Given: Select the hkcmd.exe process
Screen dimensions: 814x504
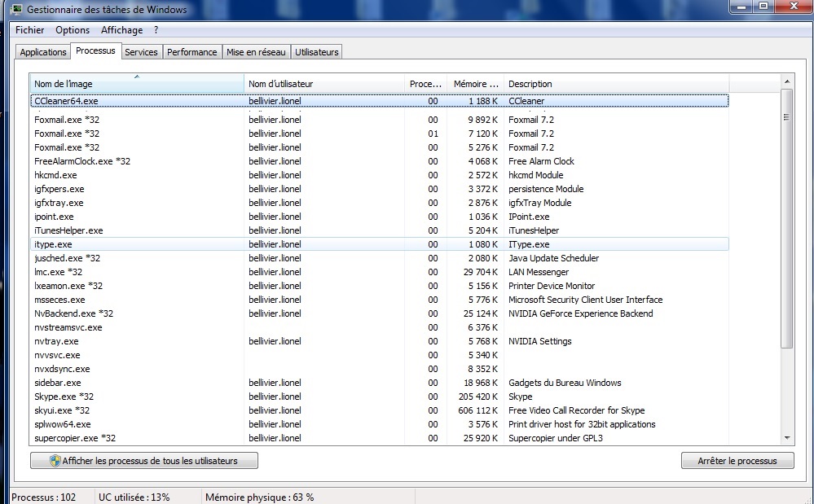Looking at the screenshot, I should [x=379, y=175].
